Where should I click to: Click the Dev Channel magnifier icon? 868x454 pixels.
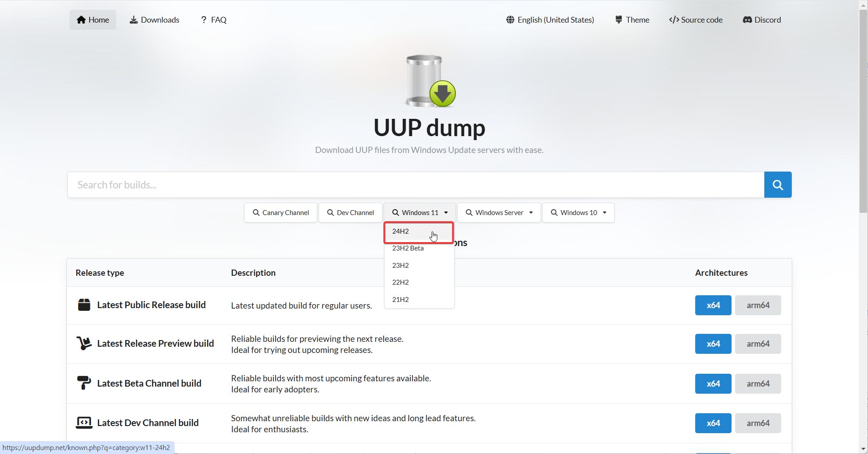[x=331, y=213]
